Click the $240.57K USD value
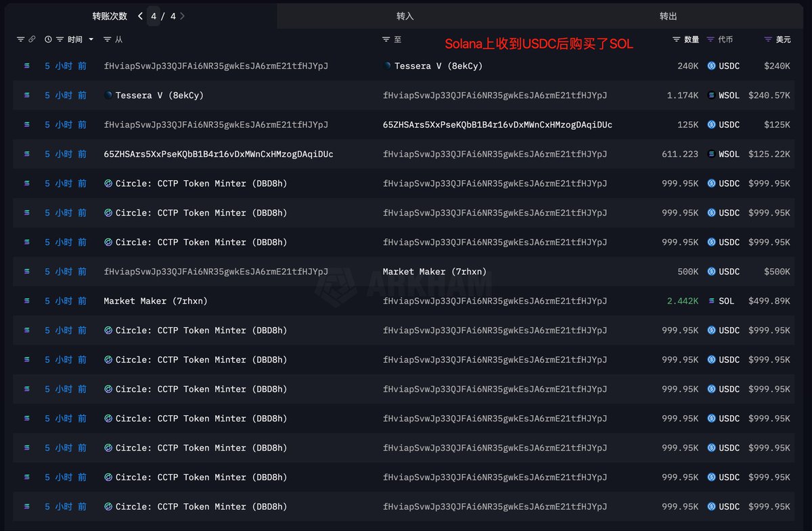Image resolution: width=812 pixels, height=531 pixels. pyautogui.click(x=769, y=95)
